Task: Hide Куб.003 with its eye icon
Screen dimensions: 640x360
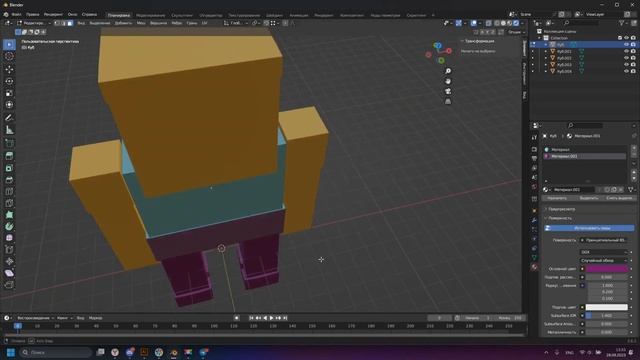Action: (x=626, y=64)
